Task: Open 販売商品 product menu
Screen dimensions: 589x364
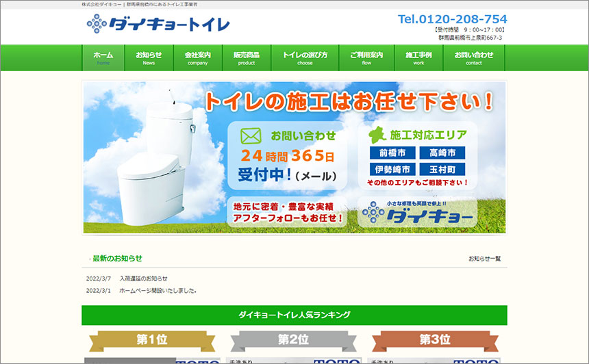Action: pos(247,57)
